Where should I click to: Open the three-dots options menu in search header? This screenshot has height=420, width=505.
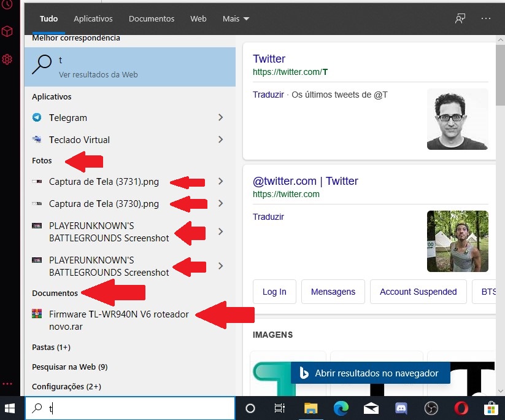(x=486, y=18)
